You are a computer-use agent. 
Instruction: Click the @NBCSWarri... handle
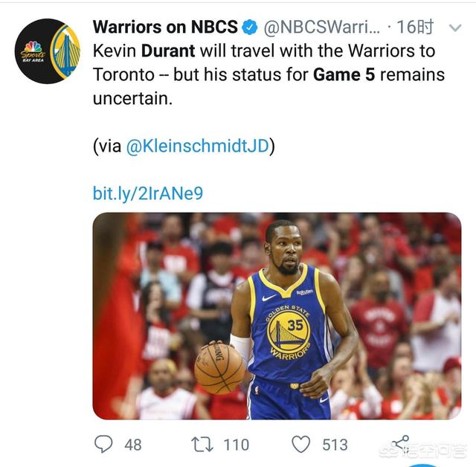[322, 28]
